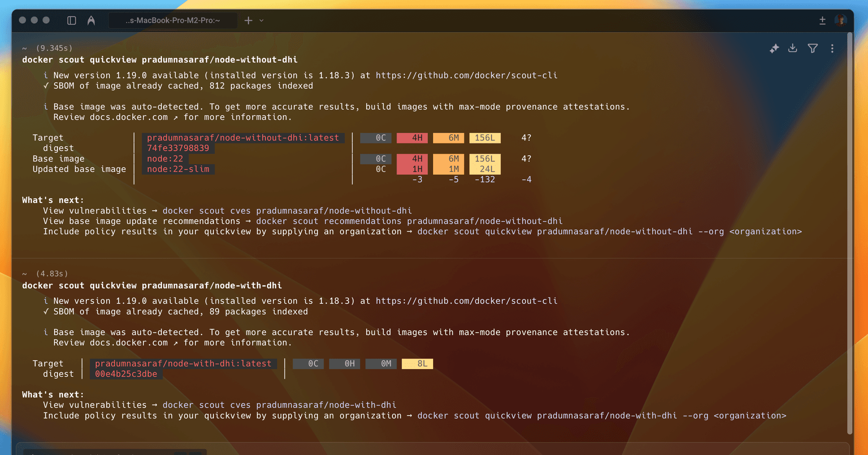Click the red 4H badge in Target row
This screenshot has width=868, height=455.
[412, 138]
